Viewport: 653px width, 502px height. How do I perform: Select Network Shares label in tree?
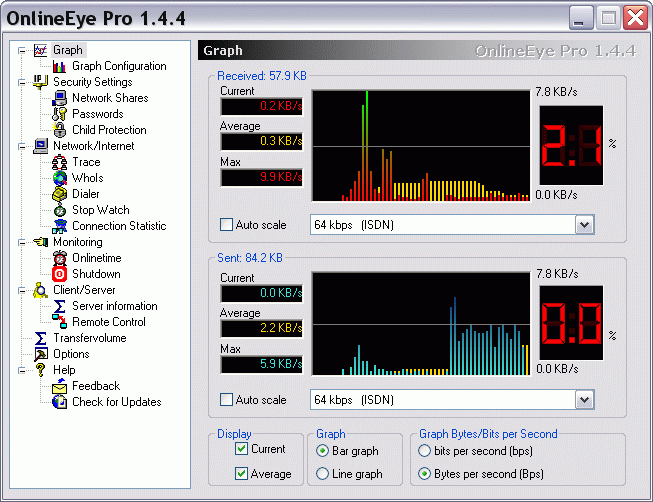coord(110,98)
